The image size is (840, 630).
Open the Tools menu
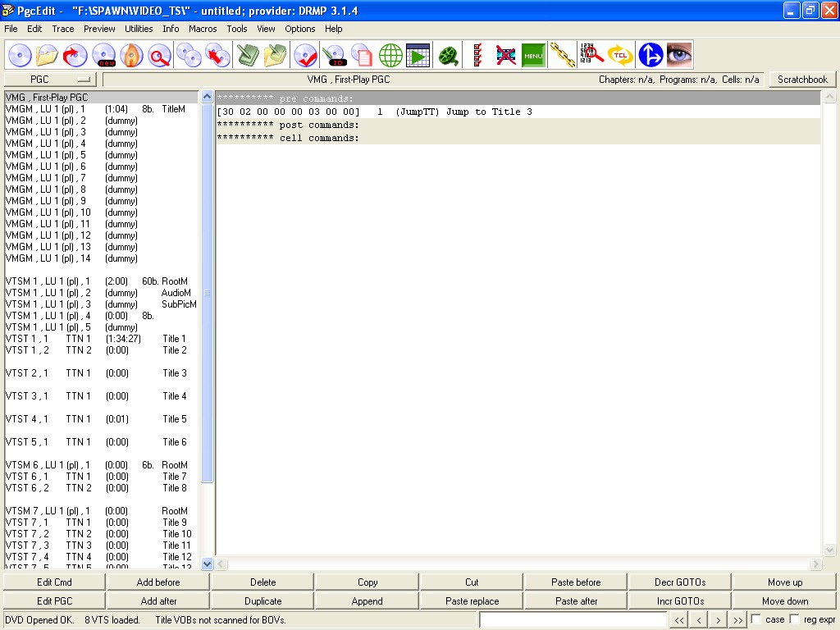(237, 29)
